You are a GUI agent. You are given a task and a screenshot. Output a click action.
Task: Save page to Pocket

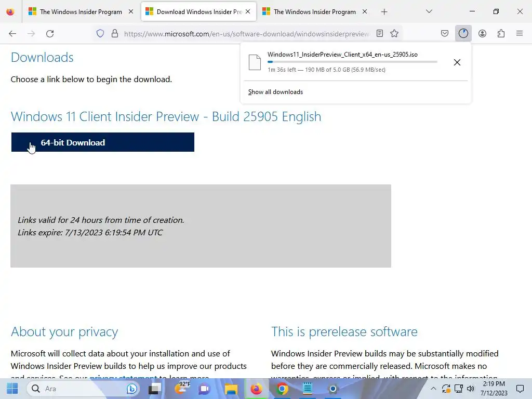point(445,33)
